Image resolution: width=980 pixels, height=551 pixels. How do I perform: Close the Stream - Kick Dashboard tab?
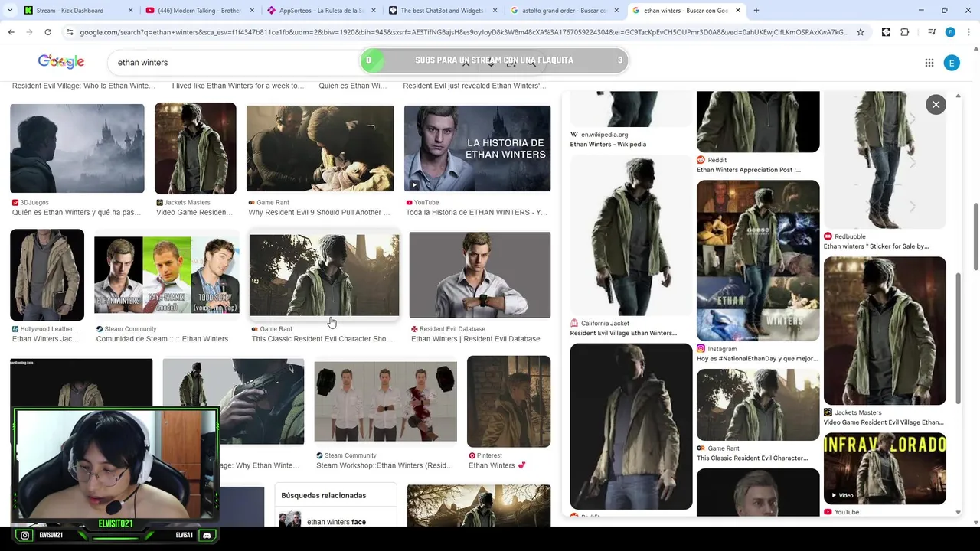[130, 11]
